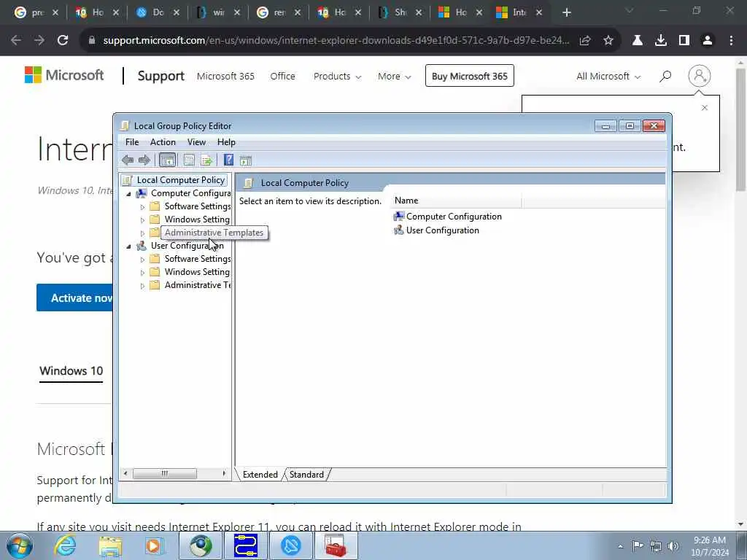Expand Administrative Templates under Computer Configuration

tap(142, 233)
